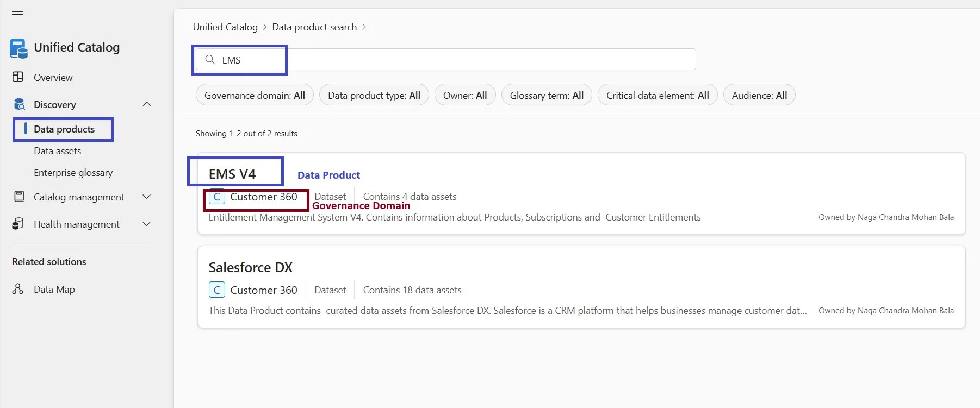Click Customer 360 domain under EMS V4
The width and height of the screenshot is (980, 408).
pyautogui.click(x=264, y=197)
